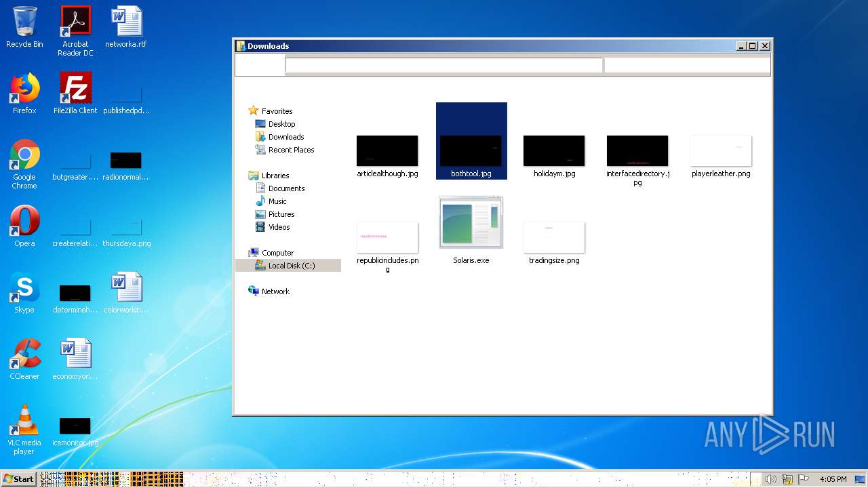Select icemonitor.jpg on desktop
Screen dimensions: 868x488
[75, 431]
